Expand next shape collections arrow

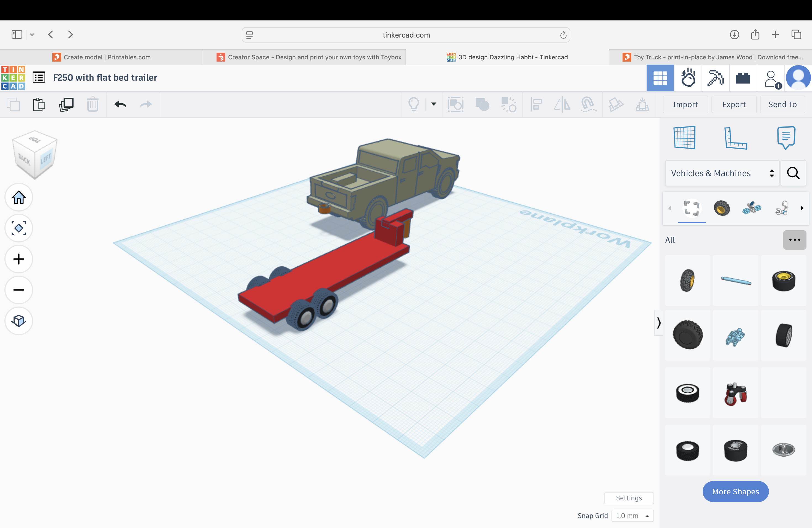coord(802,208)
